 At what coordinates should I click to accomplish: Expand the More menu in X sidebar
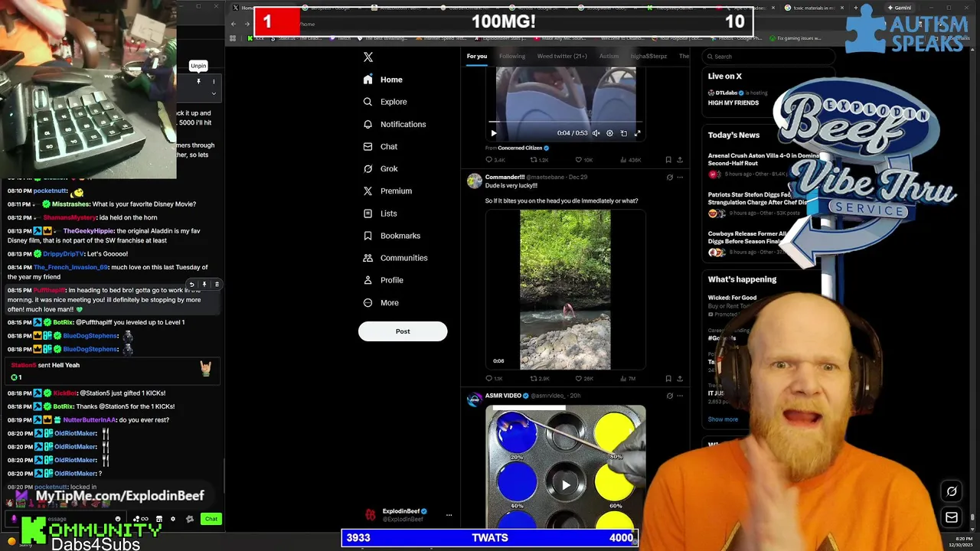(x=381, y=302)
